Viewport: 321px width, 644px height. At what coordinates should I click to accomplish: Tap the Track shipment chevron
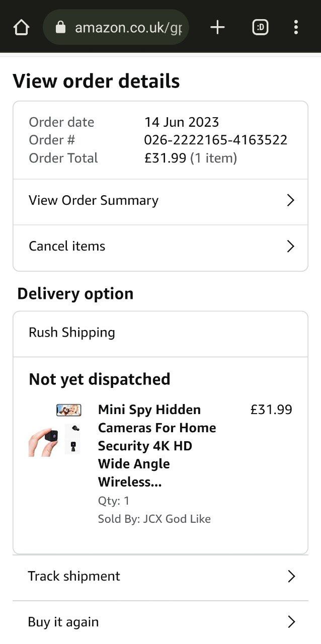pyautogui.click(x=291, y=577)
